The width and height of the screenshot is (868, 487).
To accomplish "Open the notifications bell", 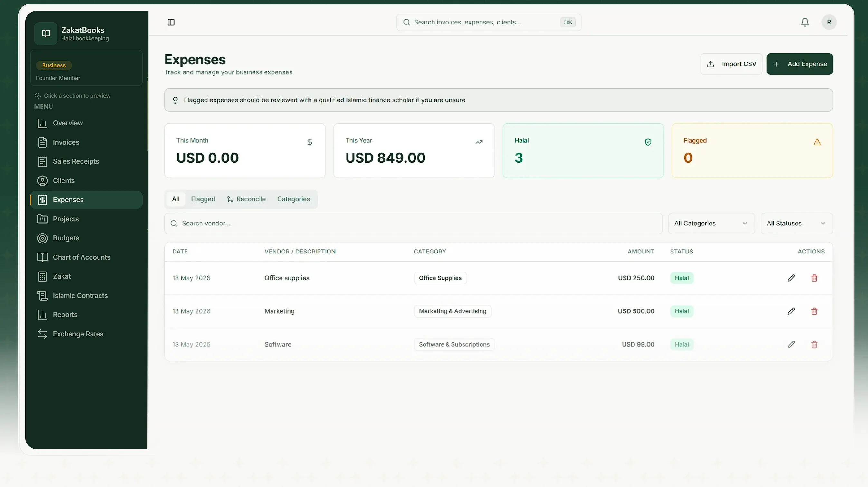I will pyautogui.click(x=805, y=22).
